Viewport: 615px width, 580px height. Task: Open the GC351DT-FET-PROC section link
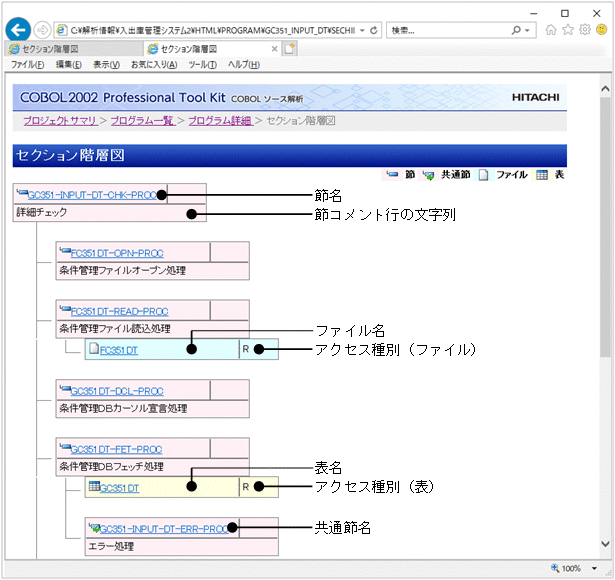[x=116, y=449]
